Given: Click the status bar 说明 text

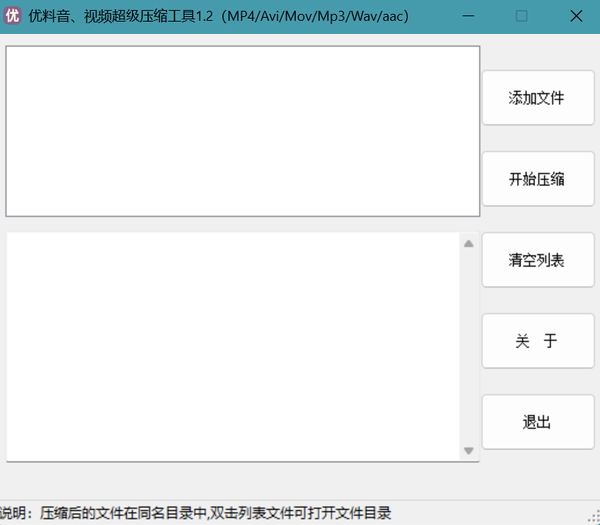Looking at the screenshot, I should tap(196, 513).
